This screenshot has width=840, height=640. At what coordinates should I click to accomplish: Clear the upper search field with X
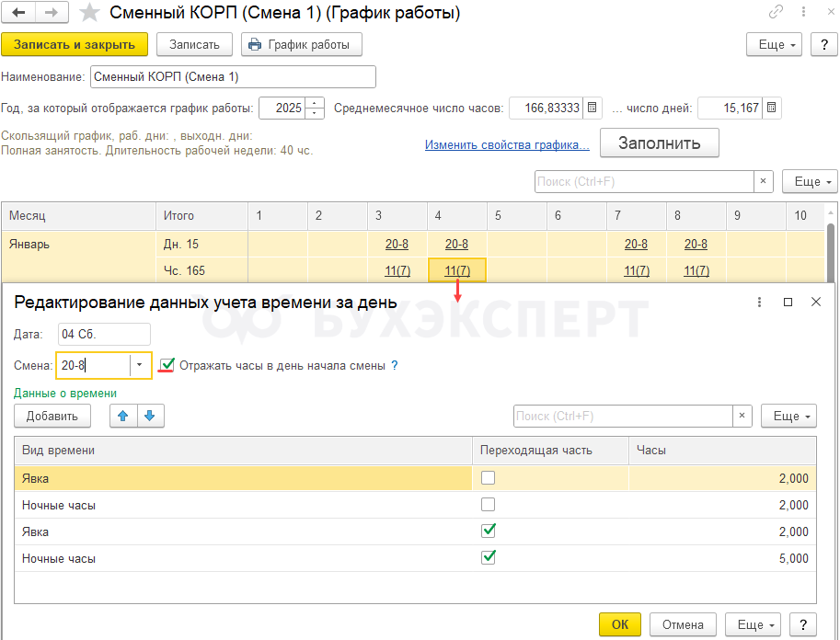coord(763,182)
